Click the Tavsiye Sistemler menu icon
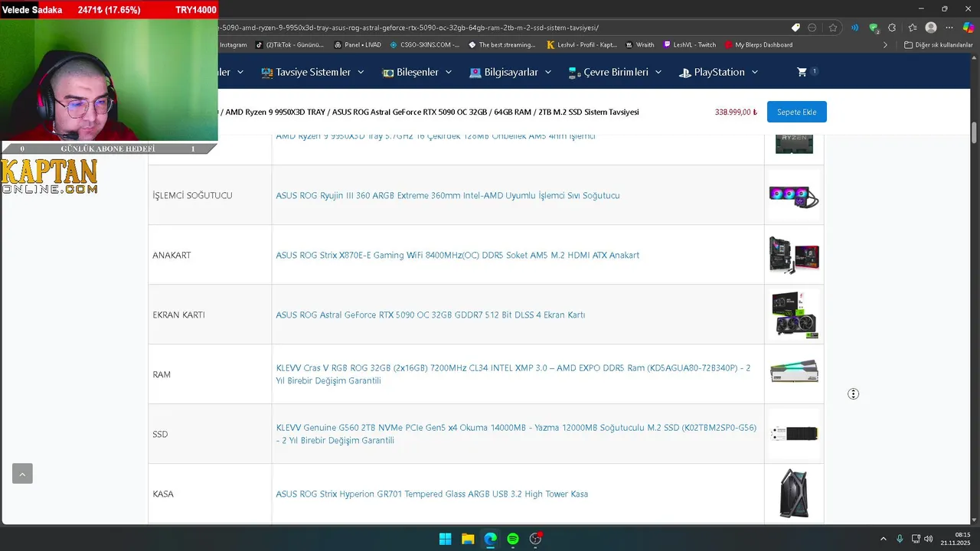Viewport: 980px width, 551px height. tap(266, 73)
